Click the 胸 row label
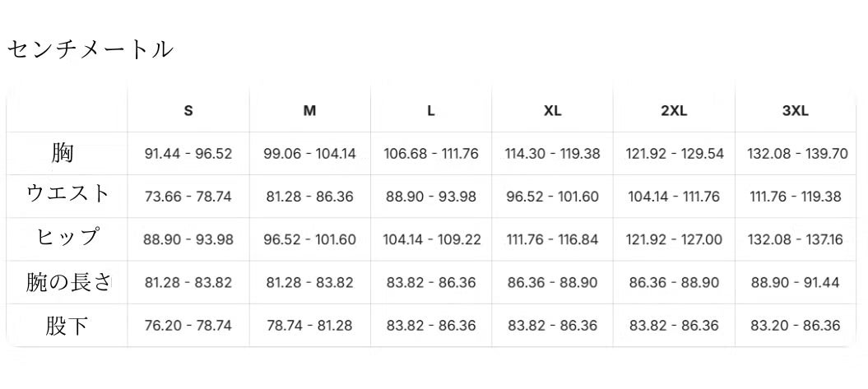Screen dimensions: 868x389 [63, 153]
